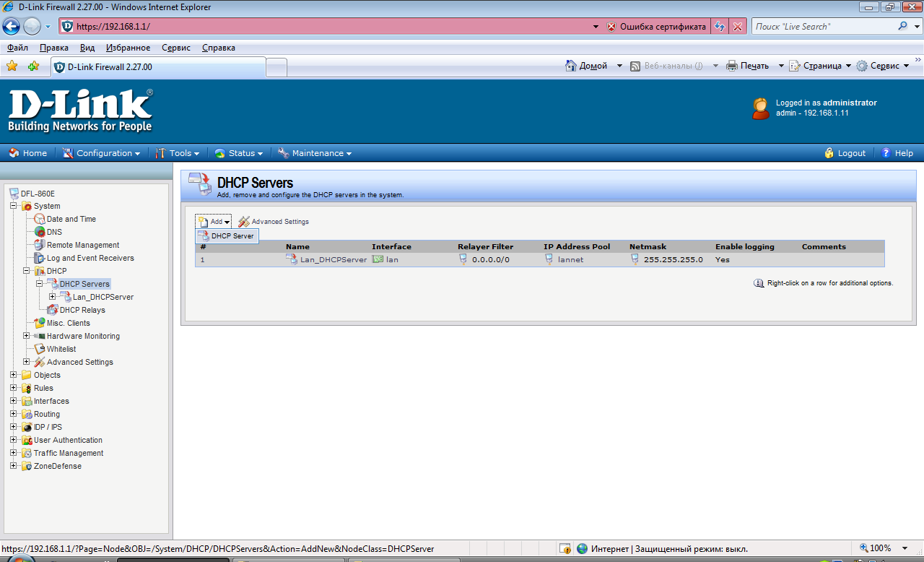This screenshot has width=924, height=562.
Task: Open the Whitelist icon in tree
Action: 40,349
